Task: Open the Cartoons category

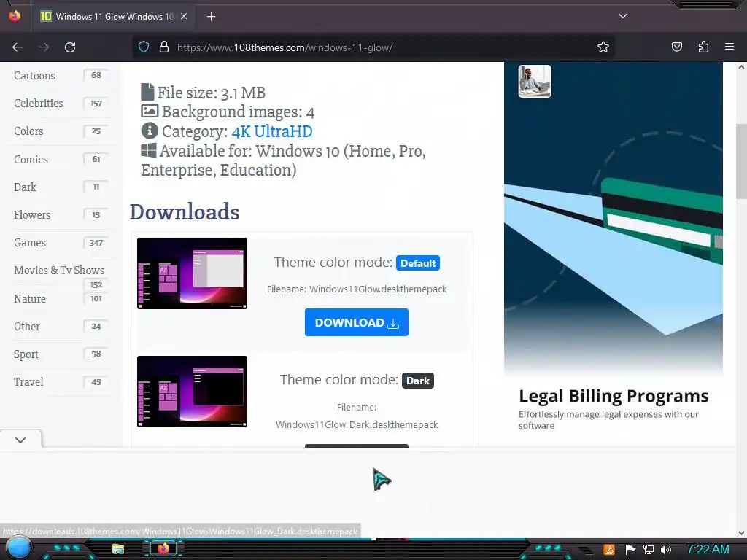Action: tap(34, 76)
